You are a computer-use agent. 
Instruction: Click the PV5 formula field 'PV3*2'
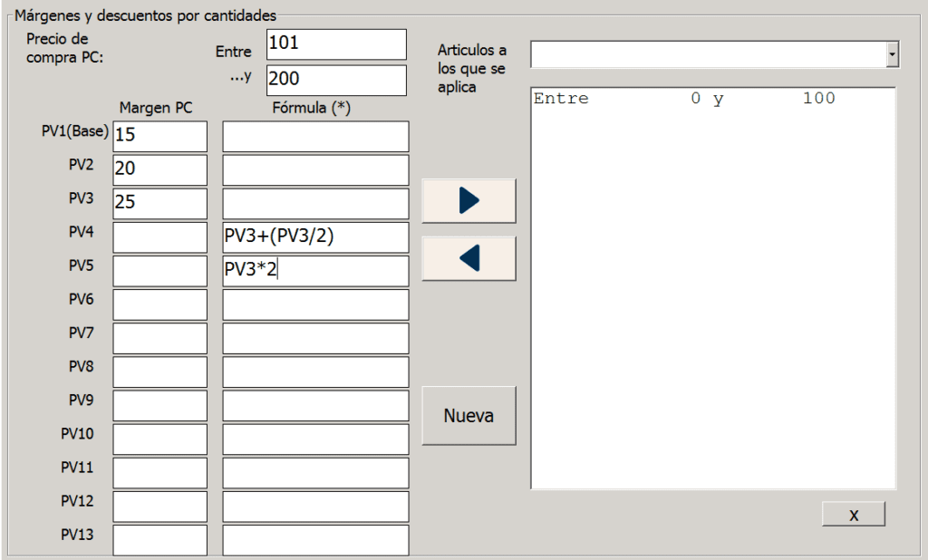315,271
